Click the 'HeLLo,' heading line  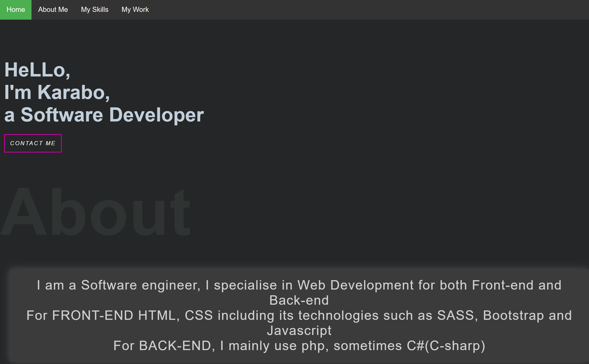coord(37,70)
